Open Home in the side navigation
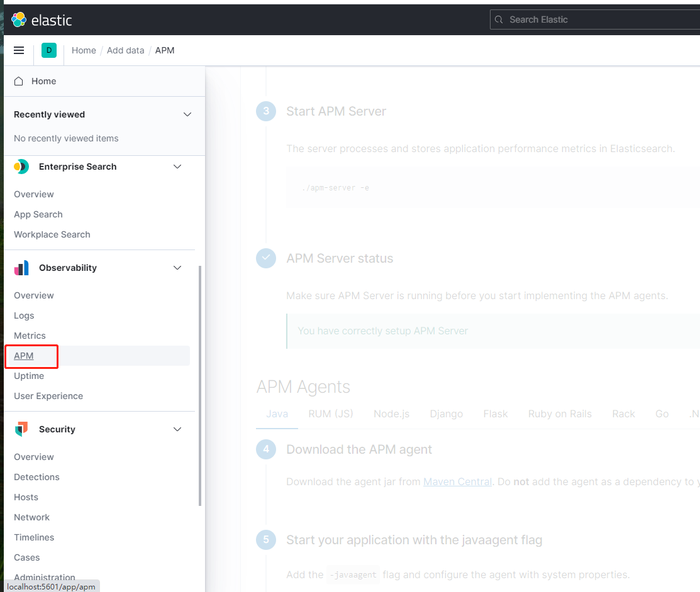Viewport: 700px width, 592px height. tap(44, 81)
